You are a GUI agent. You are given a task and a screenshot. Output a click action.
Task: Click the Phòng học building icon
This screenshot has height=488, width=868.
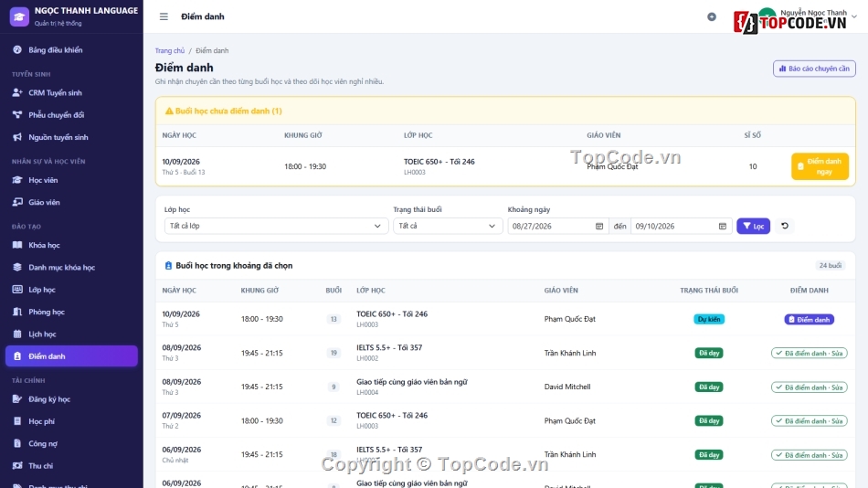pos(17,312)
